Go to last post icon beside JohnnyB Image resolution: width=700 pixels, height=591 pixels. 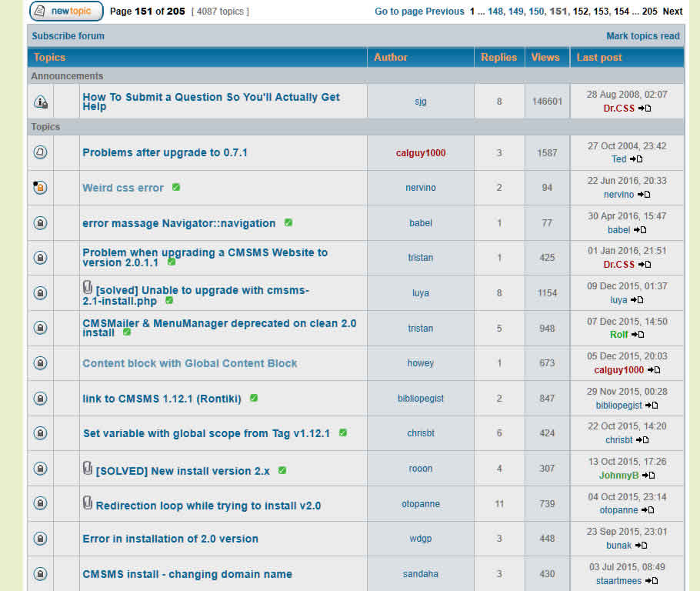(648, 476)
